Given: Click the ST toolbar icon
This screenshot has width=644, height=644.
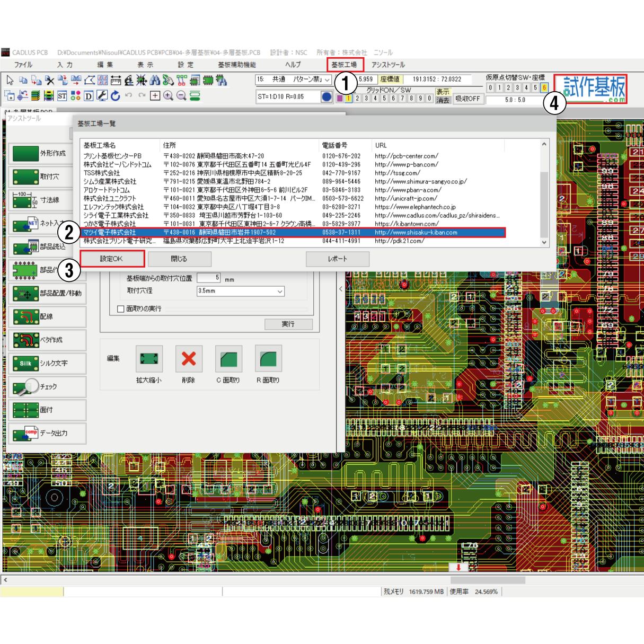Looking at the screenshot, I should tap(62, 96).
